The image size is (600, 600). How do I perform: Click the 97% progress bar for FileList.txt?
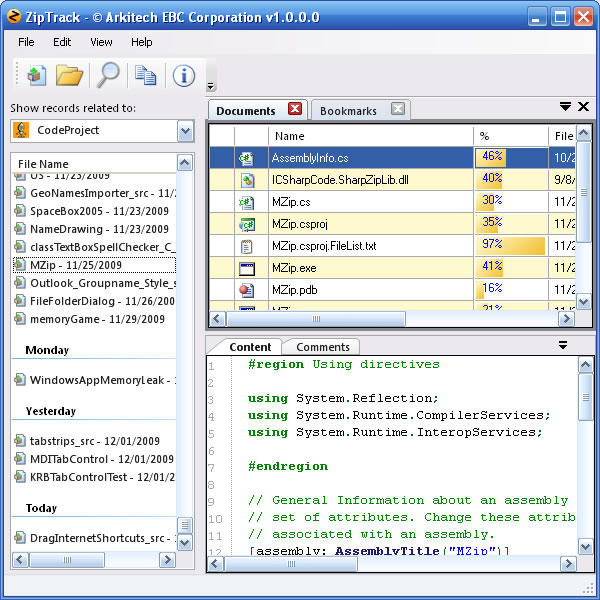click(x=510, y=246)
